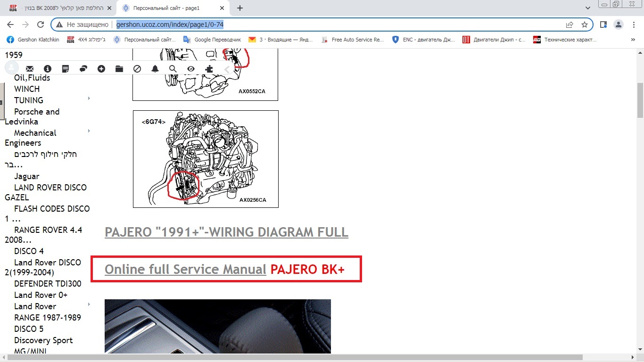Click the 6G74 engine diagram image
Viewport: 644px width, 362px height.
coord(206,159)
